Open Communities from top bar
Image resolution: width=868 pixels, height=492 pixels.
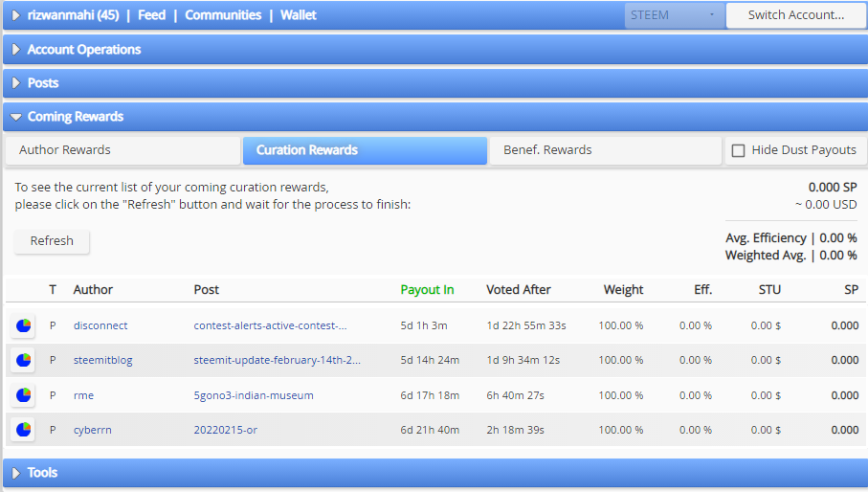(x=223, y=15)
